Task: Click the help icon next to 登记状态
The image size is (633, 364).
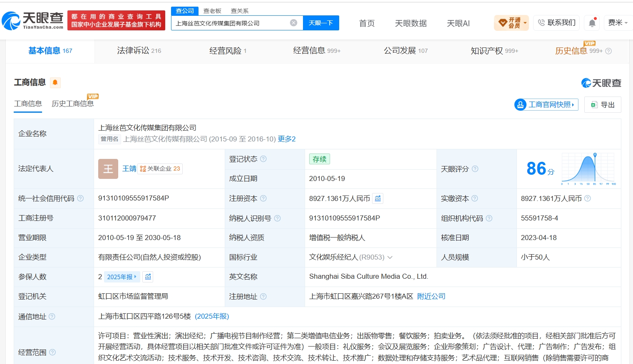Action: click(x=263, y=159)
